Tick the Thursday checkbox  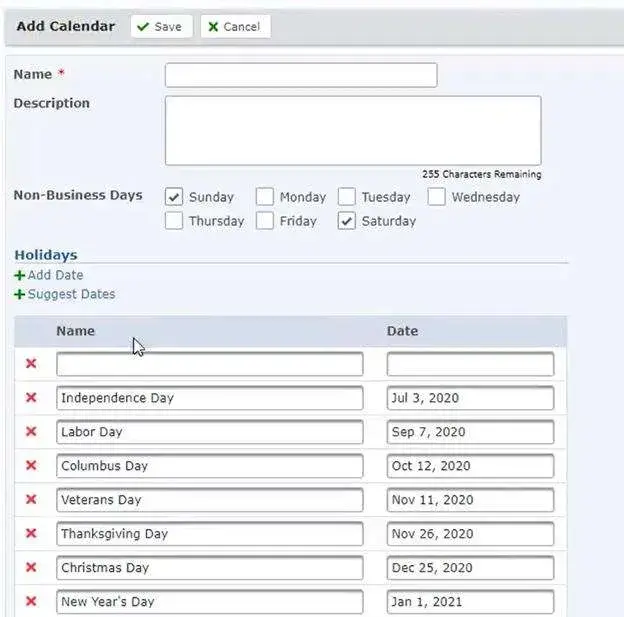point(174,221)
